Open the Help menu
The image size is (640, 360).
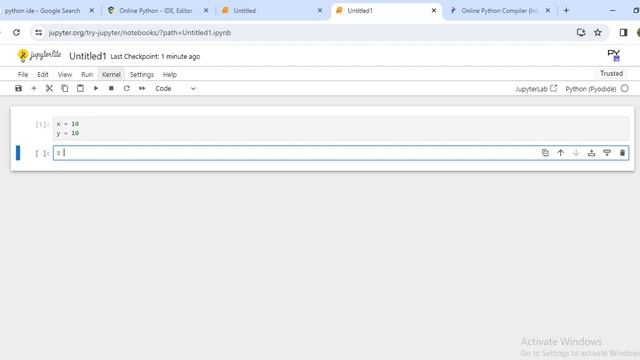pyautogui.click(x=170, y=74)
